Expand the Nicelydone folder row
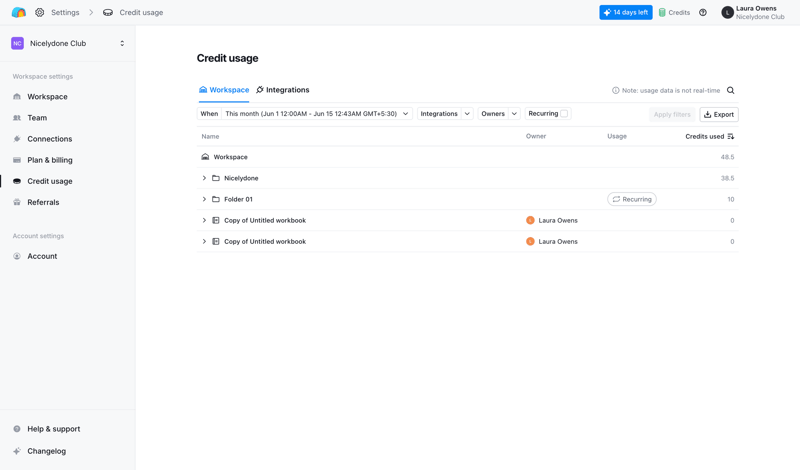Image resolution: width=800 pixels, height=470 pixels. click(204, 178)
